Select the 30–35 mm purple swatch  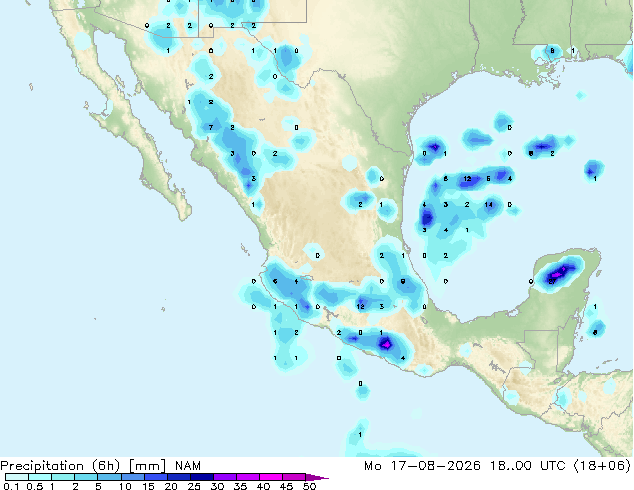pos(224,477)
